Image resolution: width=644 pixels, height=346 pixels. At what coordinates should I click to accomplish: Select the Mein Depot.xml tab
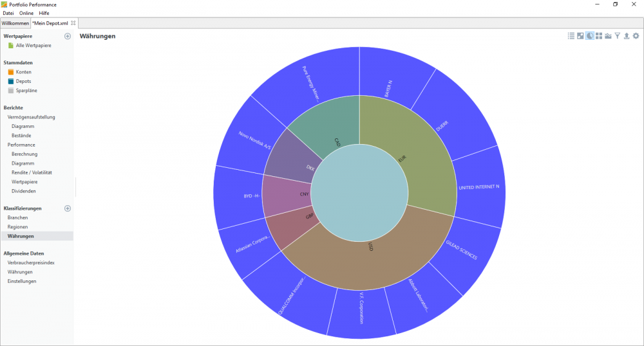50,23
